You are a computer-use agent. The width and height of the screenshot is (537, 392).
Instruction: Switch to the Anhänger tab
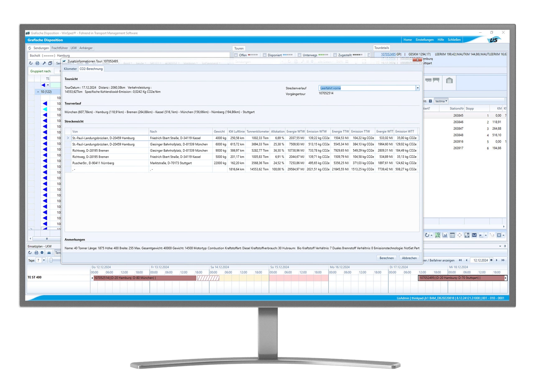(x=86, y=48)
